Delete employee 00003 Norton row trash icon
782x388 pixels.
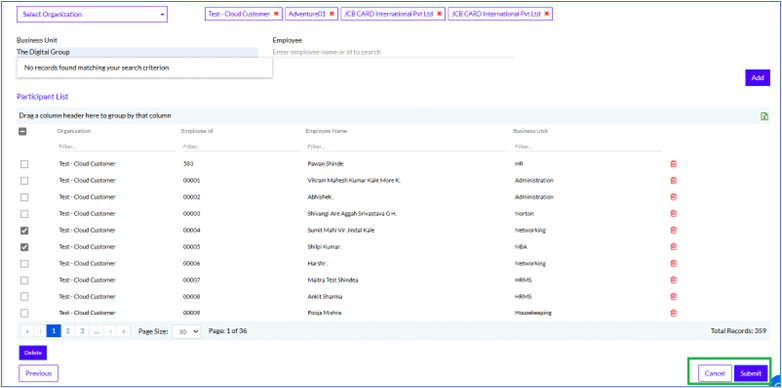[673, 213]
